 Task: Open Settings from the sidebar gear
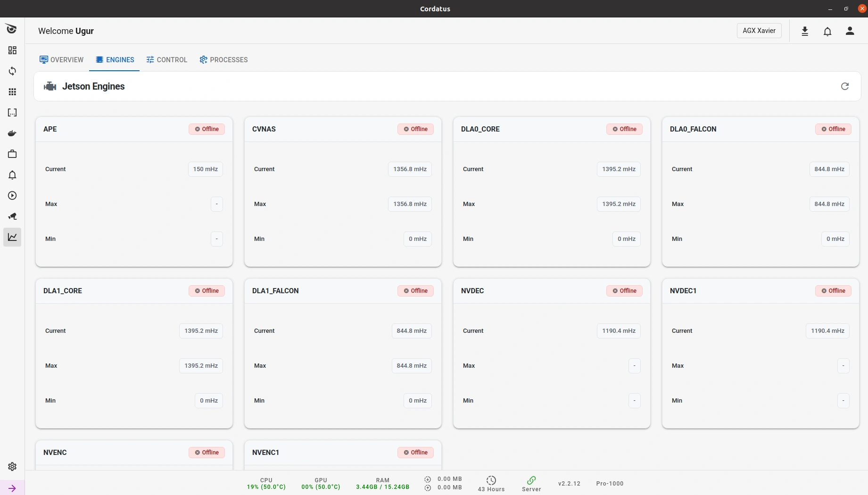click(x=12, y=467)
